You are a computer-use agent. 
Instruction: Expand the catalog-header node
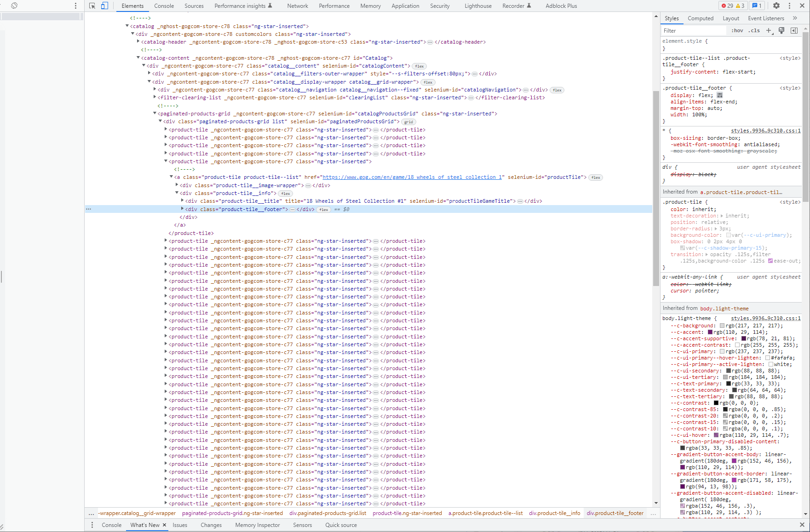pos(138,42)
